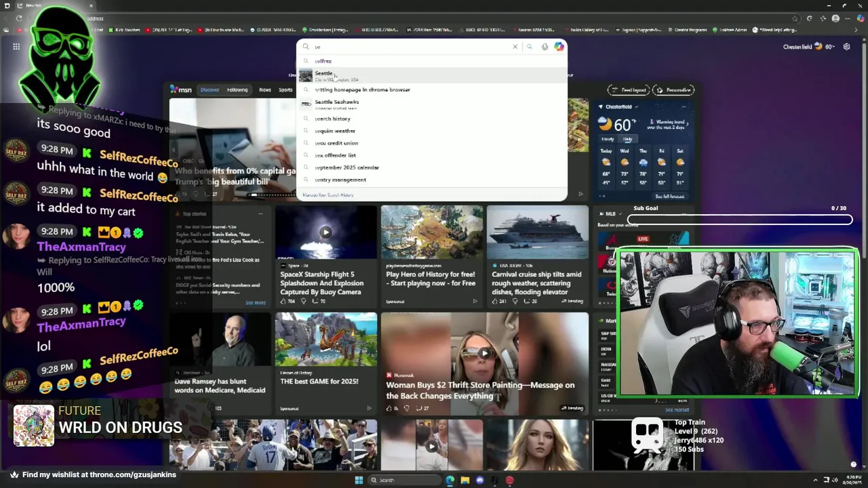Screen dimensions: 868x488
Task: Open File Explorer from the taskbar
Action: pyautogui.click(x=465, y=480)
